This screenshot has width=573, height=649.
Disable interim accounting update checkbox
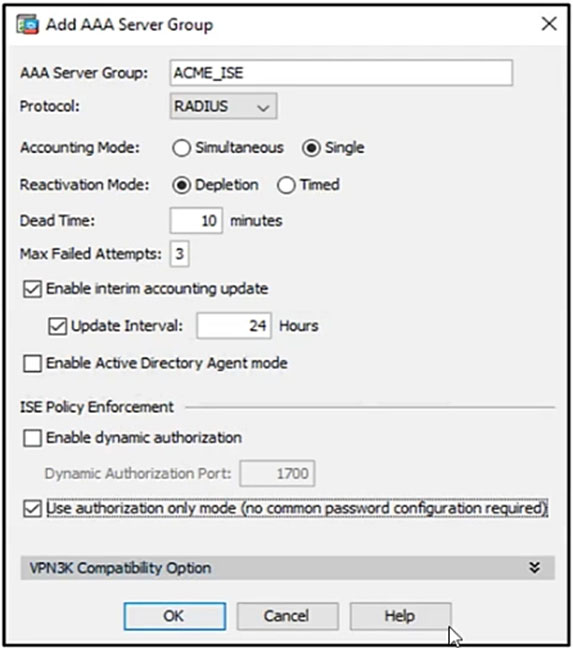pos(32,289)
